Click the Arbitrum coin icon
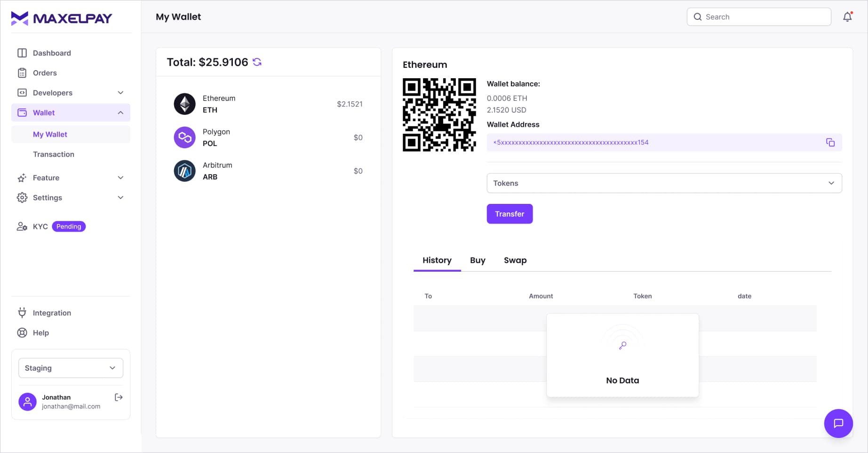This screenshot has height=453, width=868. point(185,171)
